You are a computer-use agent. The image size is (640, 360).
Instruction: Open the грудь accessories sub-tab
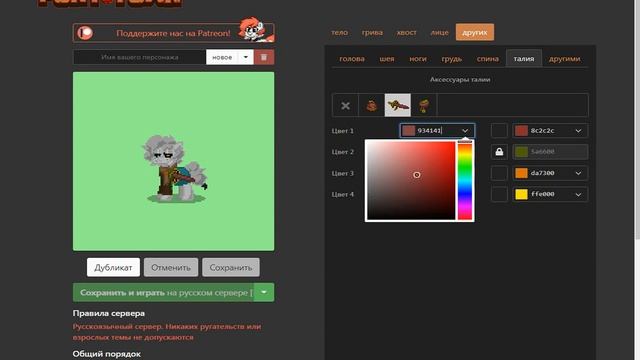click(451, 59)
